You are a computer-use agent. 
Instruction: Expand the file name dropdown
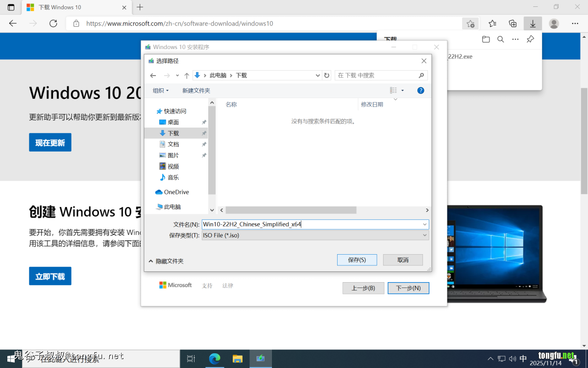pyautogui.click(x=424, y=224)
